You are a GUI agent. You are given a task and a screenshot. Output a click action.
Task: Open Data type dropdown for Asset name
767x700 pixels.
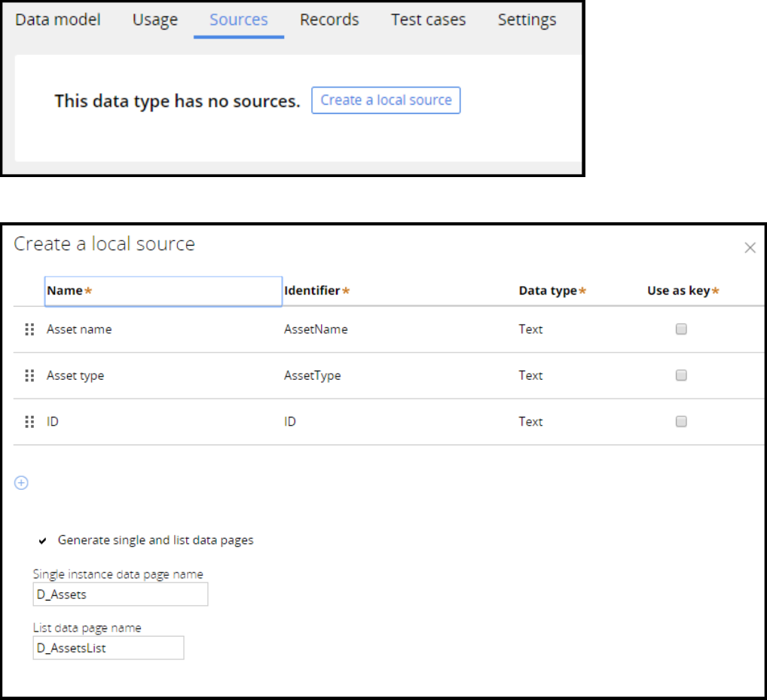click(530, 329)
